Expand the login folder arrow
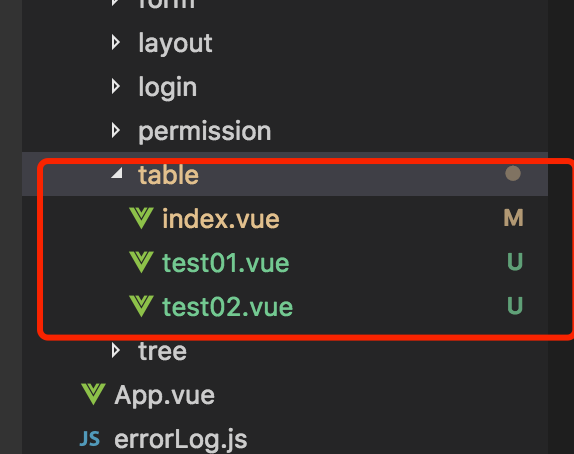The image size is (574, 454). pos(116,87)
